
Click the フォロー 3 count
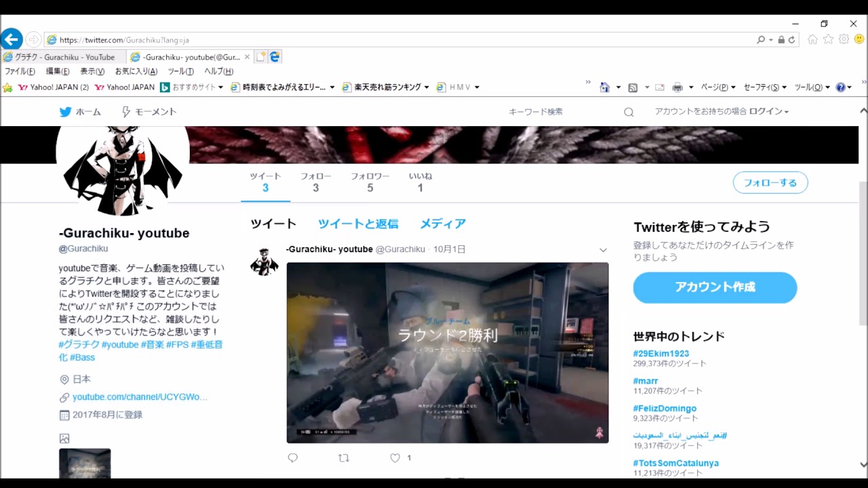316,182
